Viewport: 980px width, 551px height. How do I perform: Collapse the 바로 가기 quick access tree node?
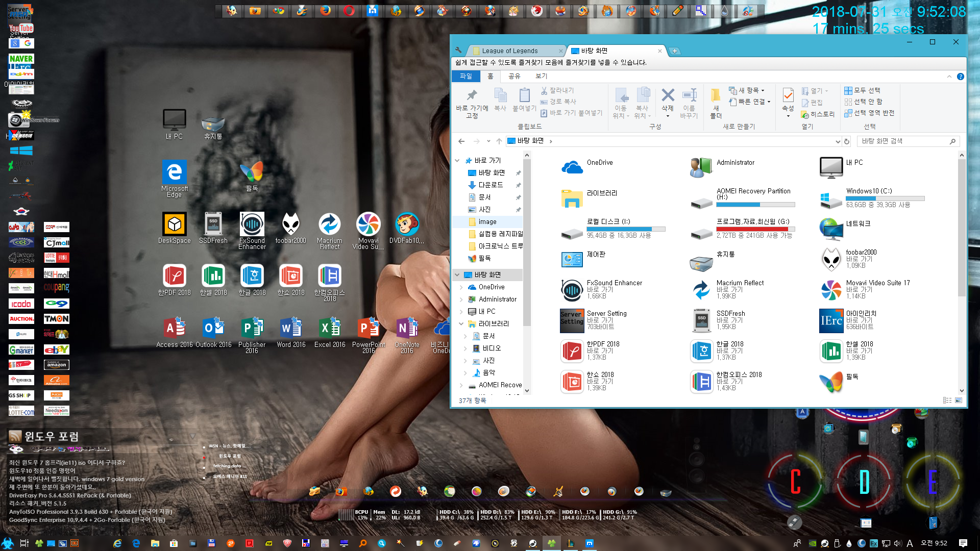[457, 161]
